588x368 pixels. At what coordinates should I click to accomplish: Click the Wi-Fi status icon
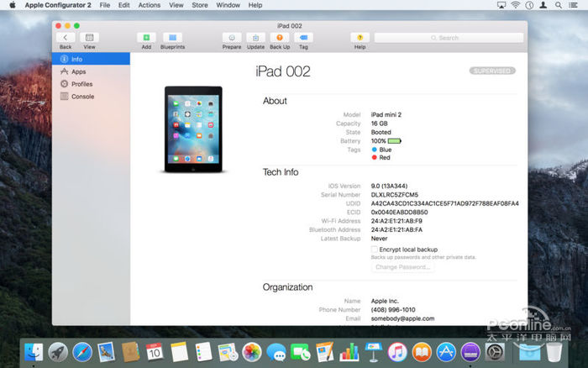[516, 5]
